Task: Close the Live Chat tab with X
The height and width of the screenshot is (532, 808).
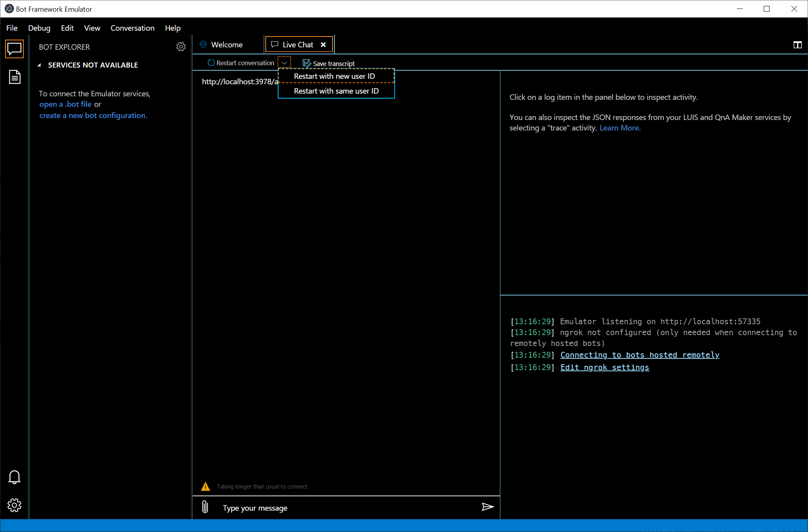Action: tap(323, 45)
